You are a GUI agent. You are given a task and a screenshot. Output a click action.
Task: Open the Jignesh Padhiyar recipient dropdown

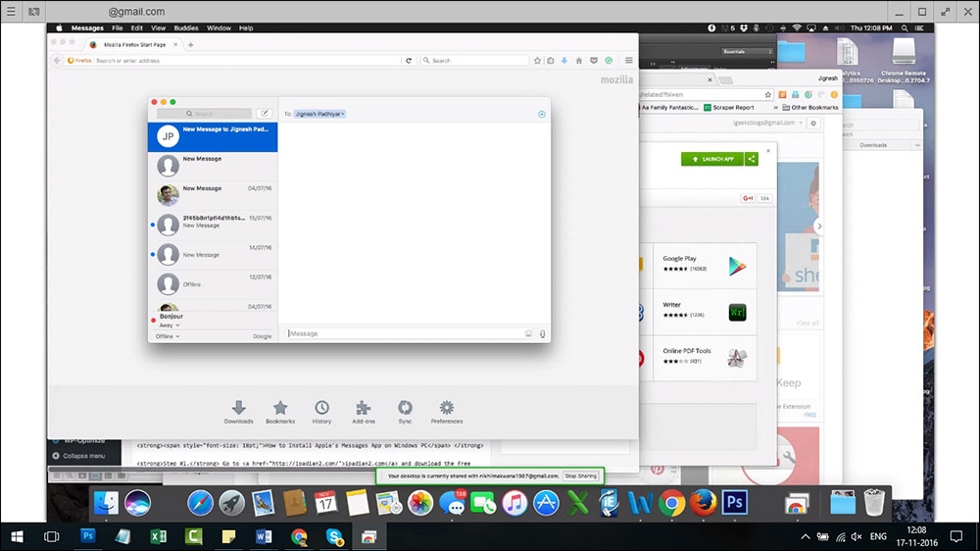point(320,114)
